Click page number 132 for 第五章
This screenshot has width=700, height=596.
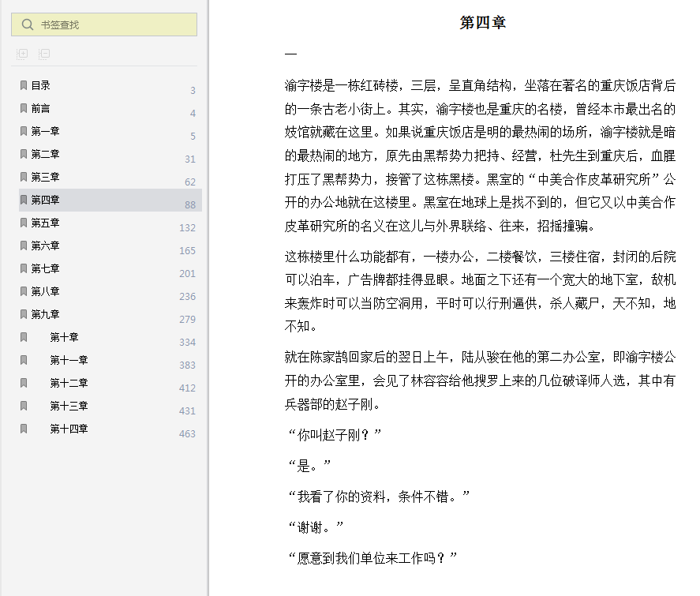click(188, 228)
